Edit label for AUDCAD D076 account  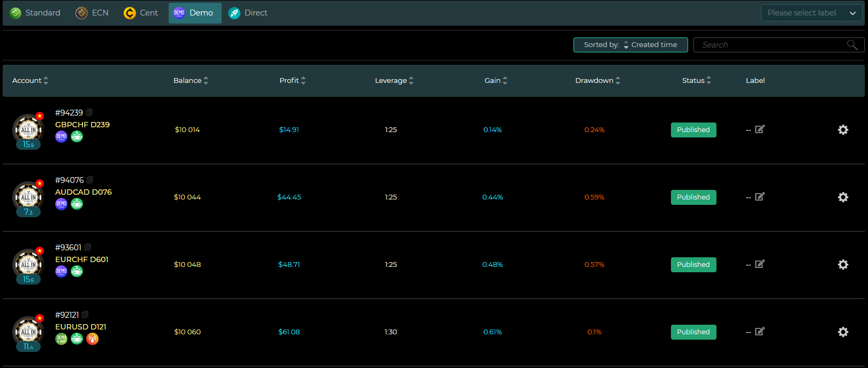[x=760, y=196]
